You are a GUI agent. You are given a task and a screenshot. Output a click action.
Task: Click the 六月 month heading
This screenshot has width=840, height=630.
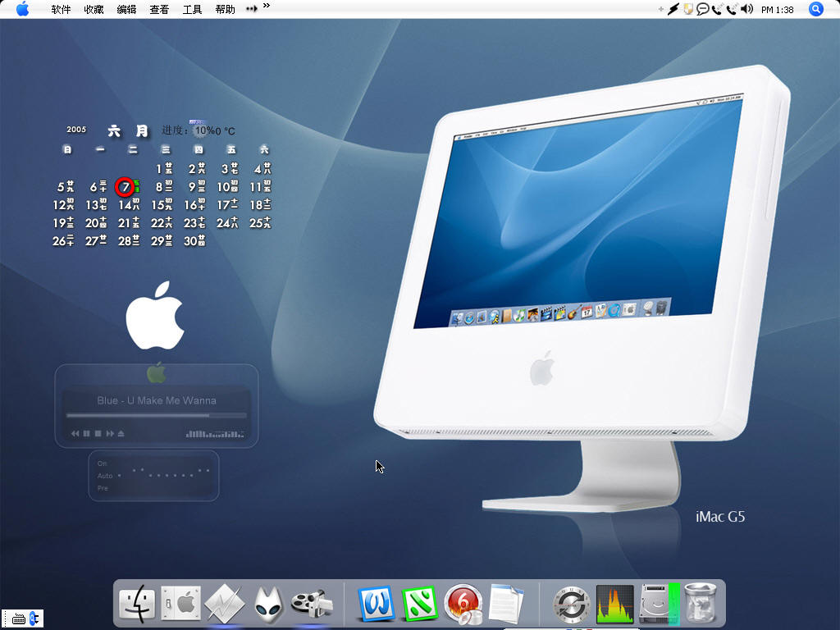[127, 130]
